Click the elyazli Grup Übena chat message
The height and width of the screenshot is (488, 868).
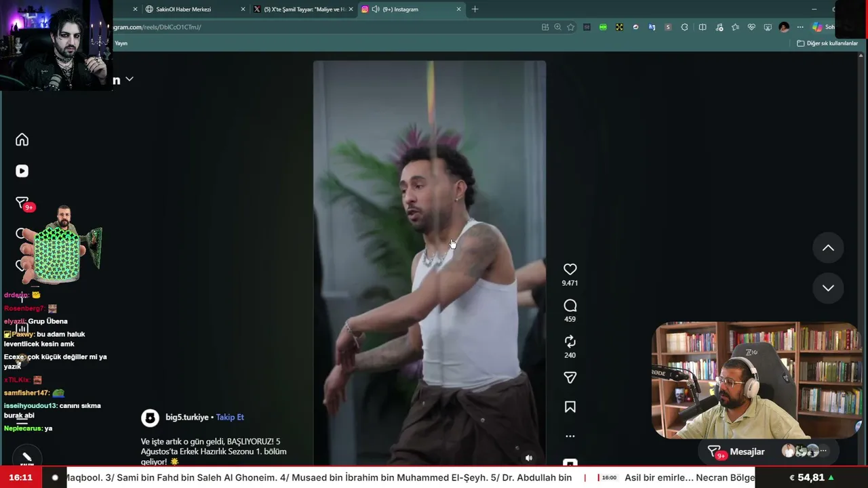[x=36, y=321]
